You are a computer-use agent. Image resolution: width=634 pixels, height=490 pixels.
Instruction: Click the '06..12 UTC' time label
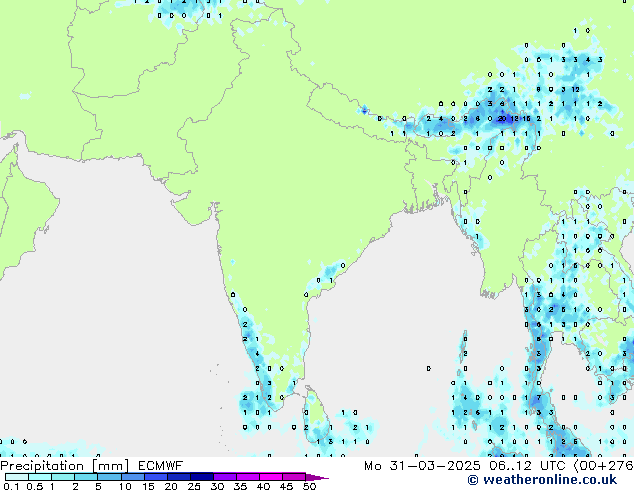pyautogui.click(x=527, y=466)
